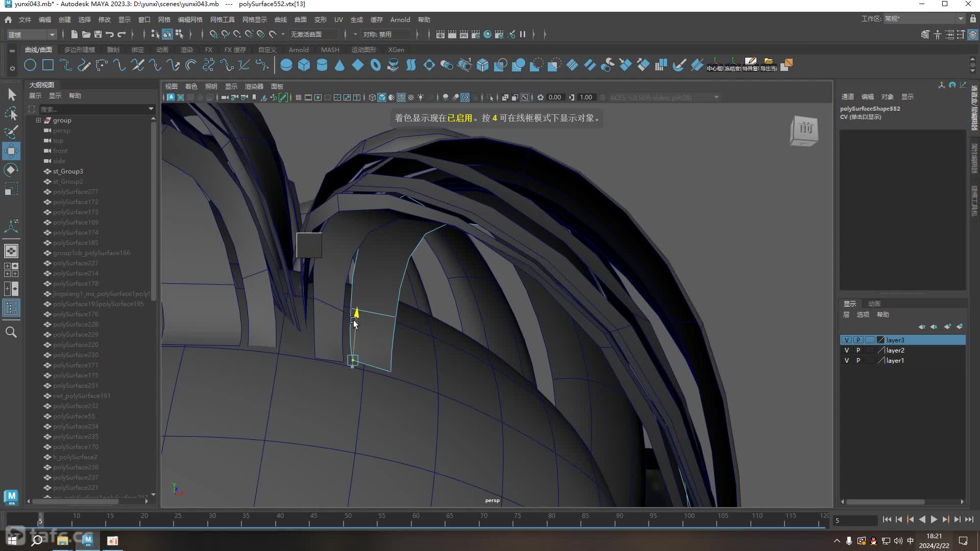This screenshot has height=551, width=980.
Task: Switch to the 多边形建模 shelf tab
Action: [80, 49]
